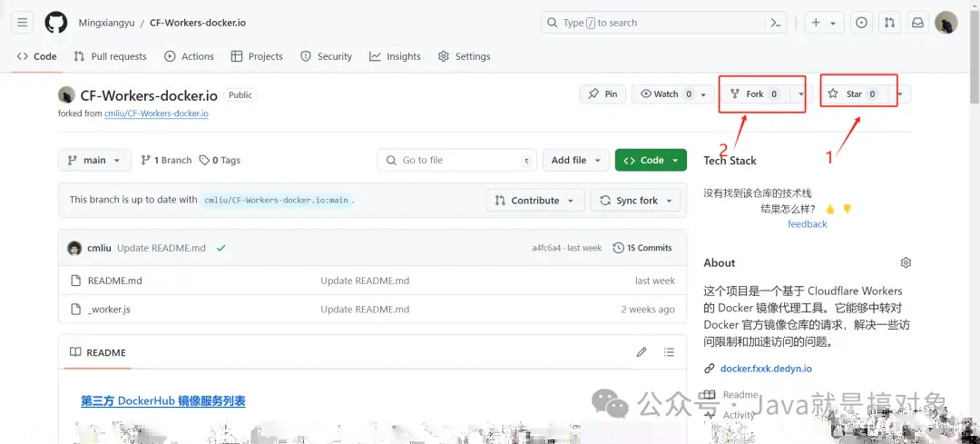Open the Insights tab

(x=395, y=56)
